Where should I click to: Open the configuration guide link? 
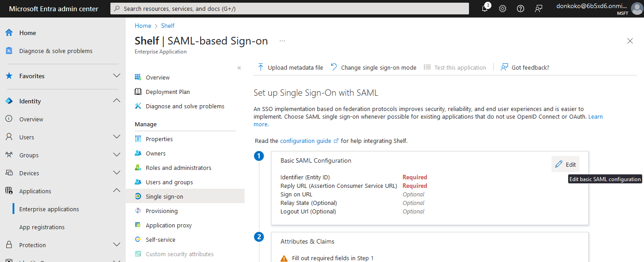(x=306, y=141)
